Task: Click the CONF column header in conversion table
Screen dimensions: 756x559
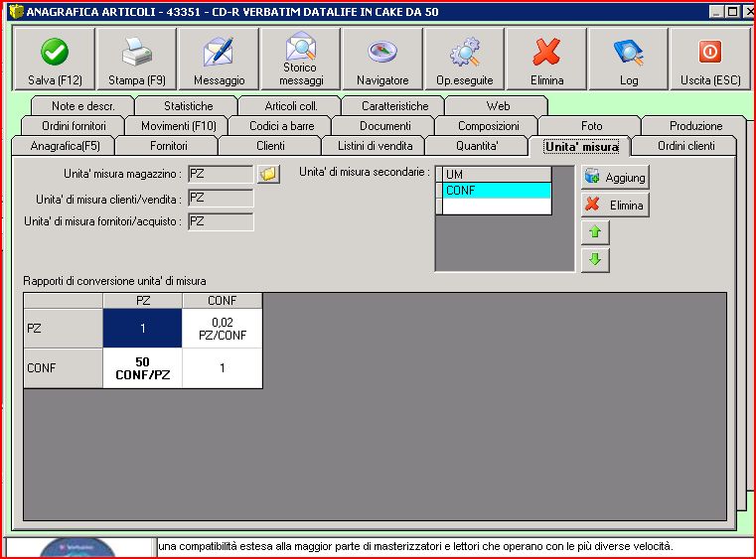Action: pyautogui.click(x=223, y=301)
